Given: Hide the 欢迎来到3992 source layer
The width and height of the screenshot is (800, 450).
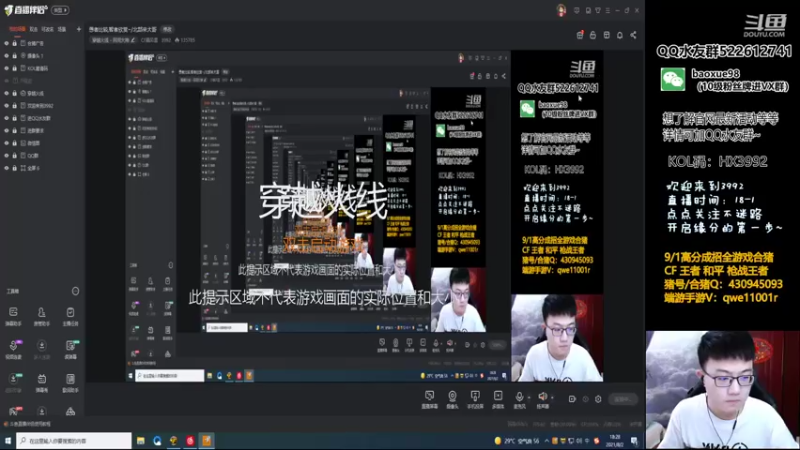Looking at the screenshot, I should click(x=7, y=106).
